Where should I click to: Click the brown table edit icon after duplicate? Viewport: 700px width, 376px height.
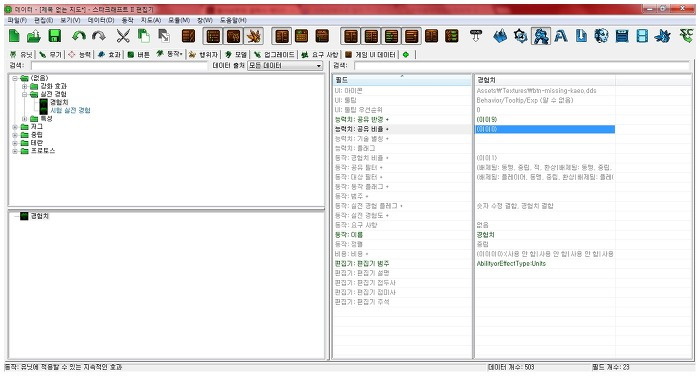pyautogui.click(x=188, y=36)
